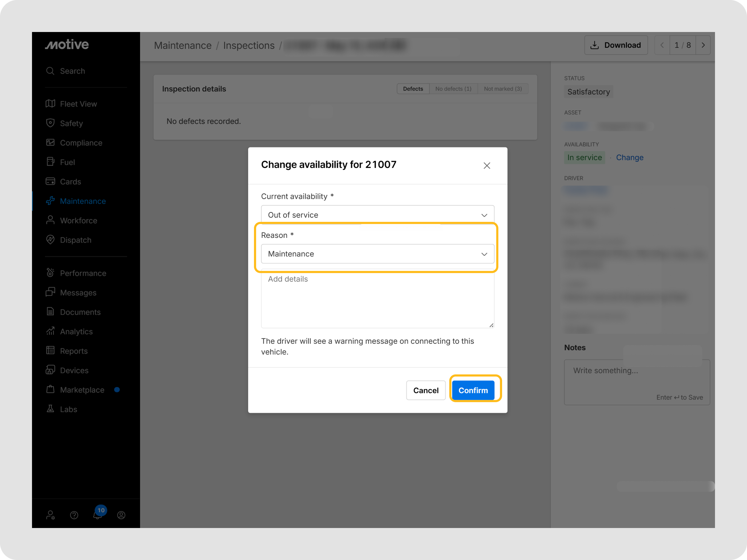Click the Analytics chart icon
The width and height of the screenshot is (747, 560).
[50, 331]
